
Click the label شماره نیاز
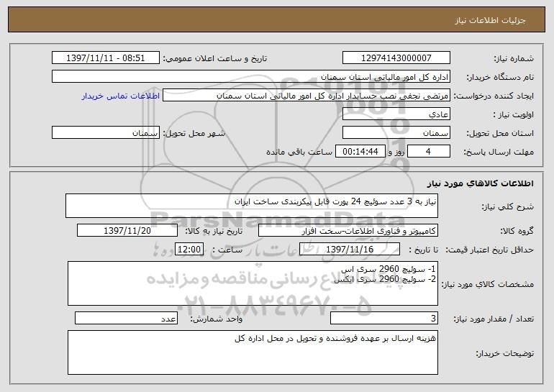coord(514,58)
